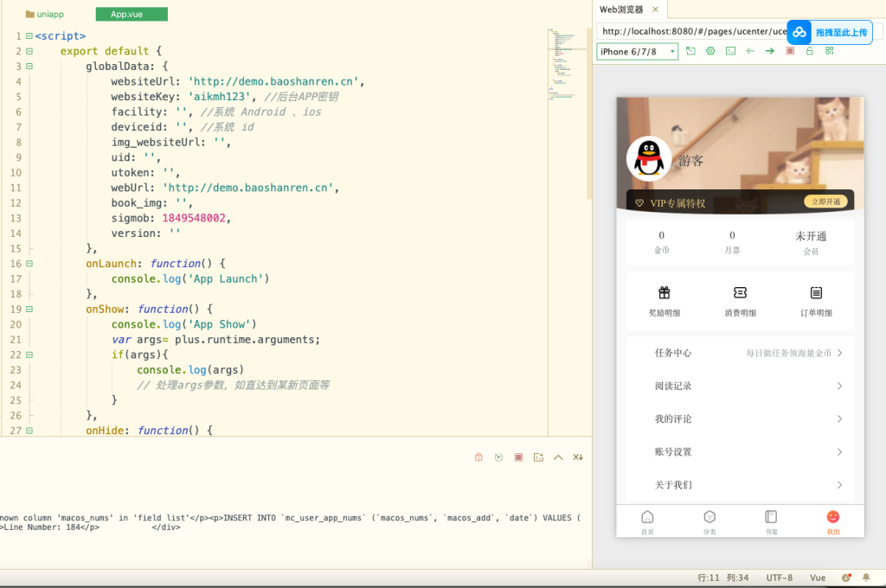This screenshot has height=588, width=886.
Task: Click the 游客 username label
Action: (690, 161)
